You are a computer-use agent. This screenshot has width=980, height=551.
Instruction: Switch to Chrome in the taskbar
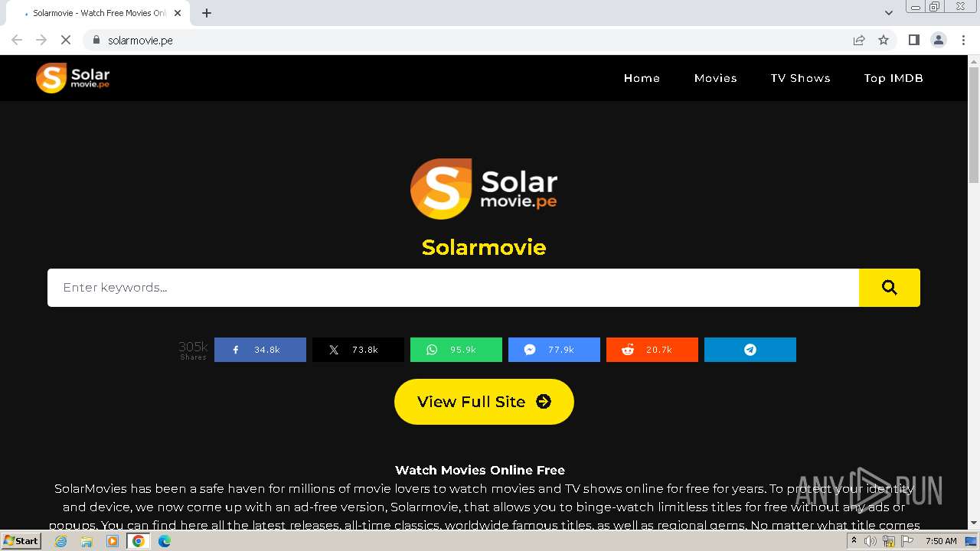point(139,541)
